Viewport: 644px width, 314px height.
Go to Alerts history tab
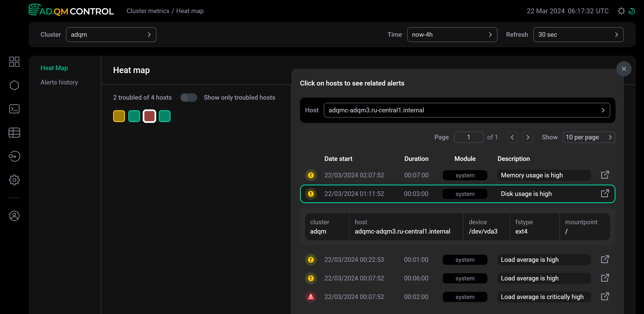[59, 82]
